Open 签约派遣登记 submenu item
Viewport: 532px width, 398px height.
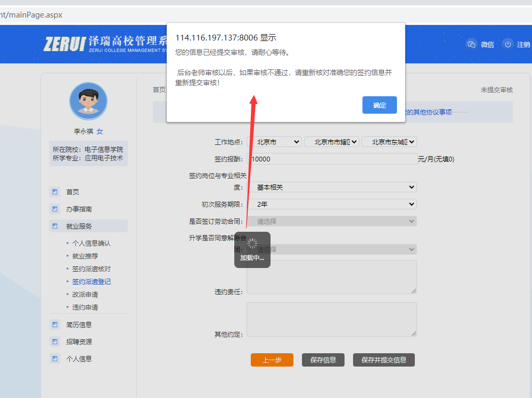tap(92, 281)
